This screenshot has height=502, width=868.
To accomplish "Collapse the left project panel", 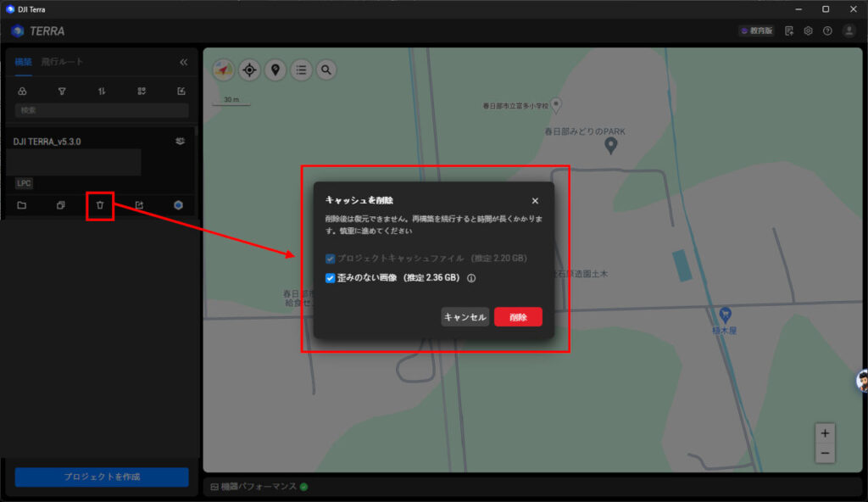I will [184, 62].
